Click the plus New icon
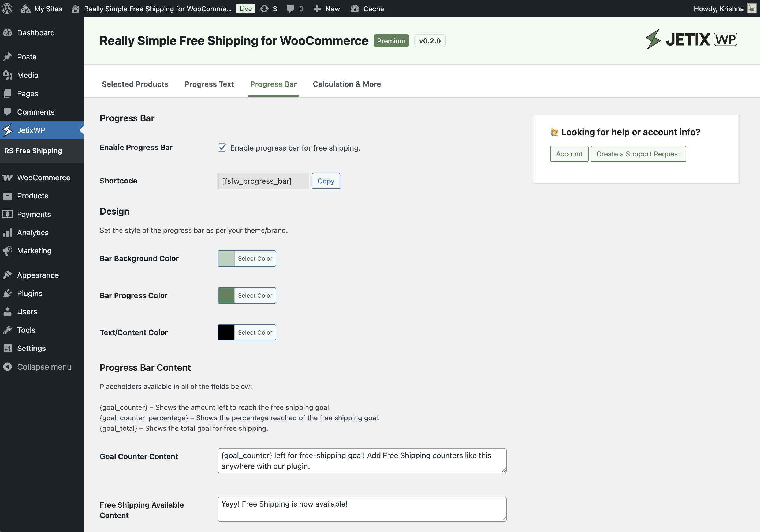Screen dimensions: 760x532 tap(317, 9)
